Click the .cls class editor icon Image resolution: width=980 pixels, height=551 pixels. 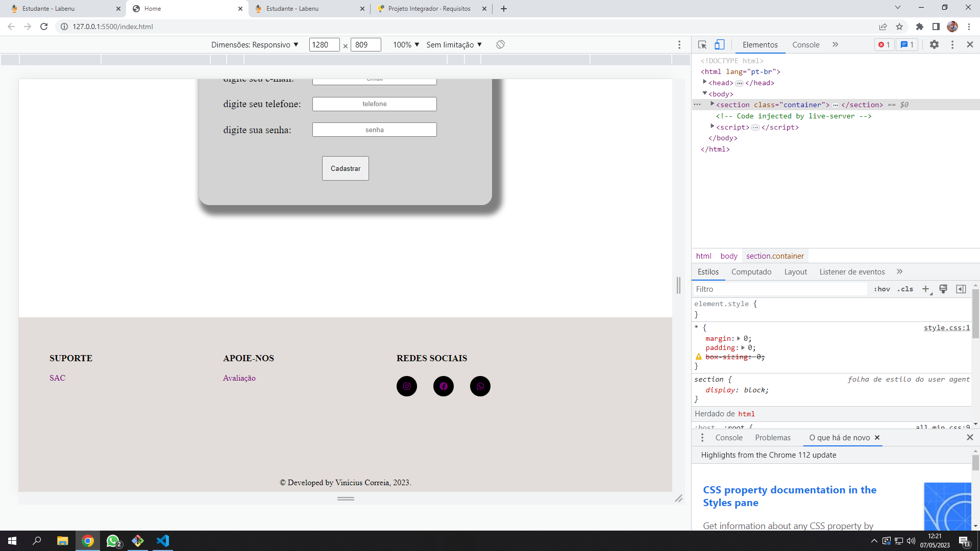coord(905,289)
